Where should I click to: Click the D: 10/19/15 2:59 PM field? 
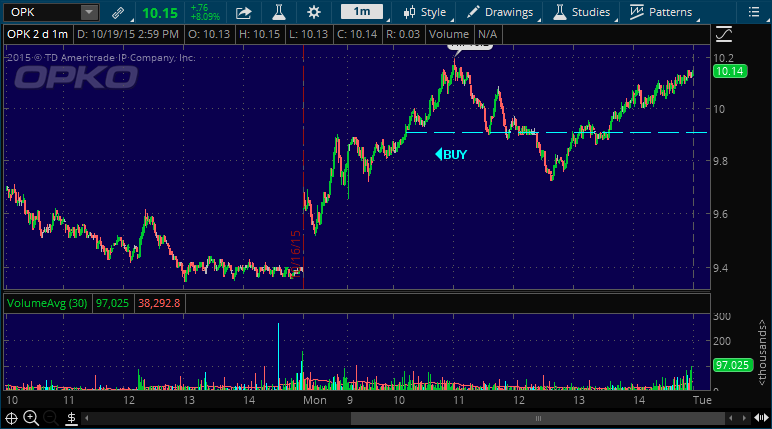click(x=128, y=34)
